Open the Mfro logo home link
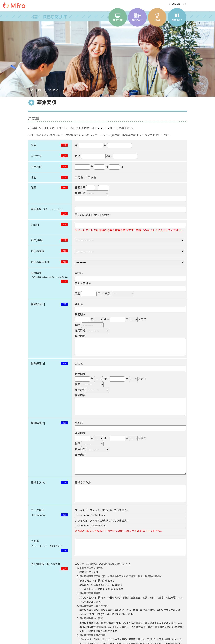The image size is (215, 644). (x=14, y=6)
